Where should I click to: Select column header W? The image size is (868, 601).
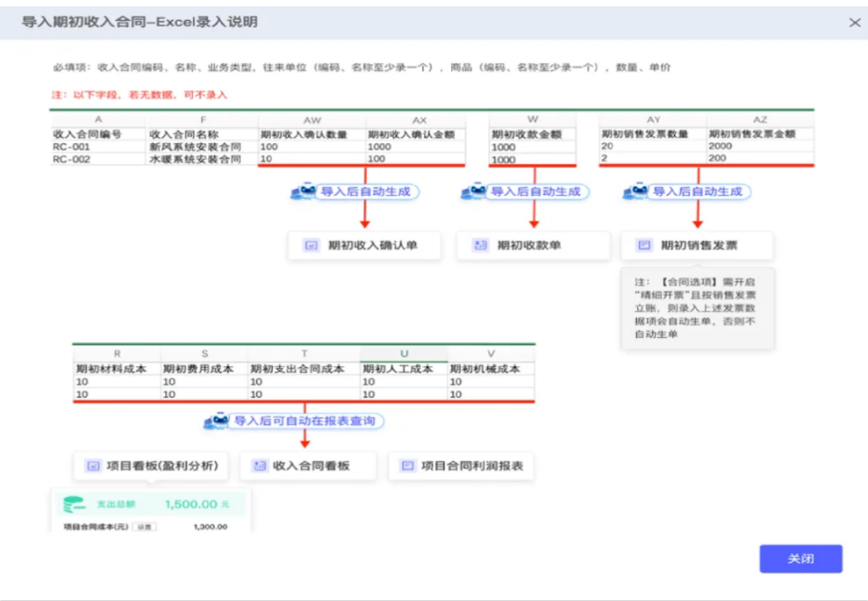[x=533, y=119]
